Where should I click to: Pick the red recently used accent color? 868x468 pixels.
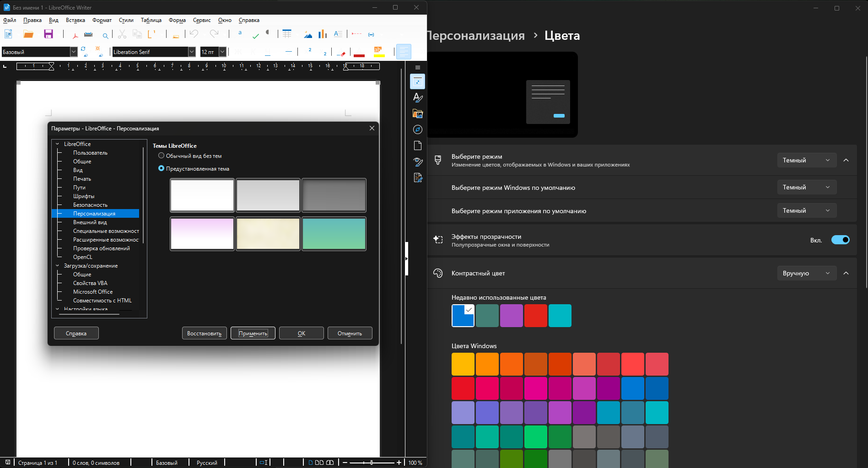click(536, 316)
